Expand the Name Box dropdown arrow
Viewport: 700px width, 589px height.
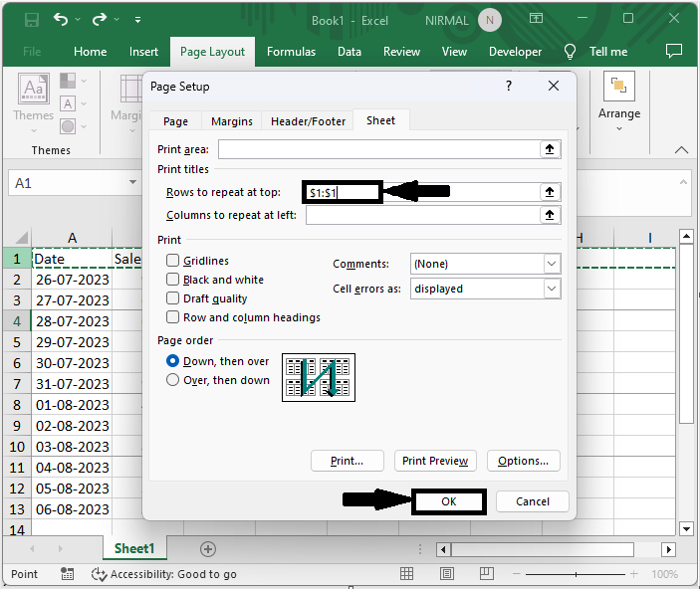[133, 183]
